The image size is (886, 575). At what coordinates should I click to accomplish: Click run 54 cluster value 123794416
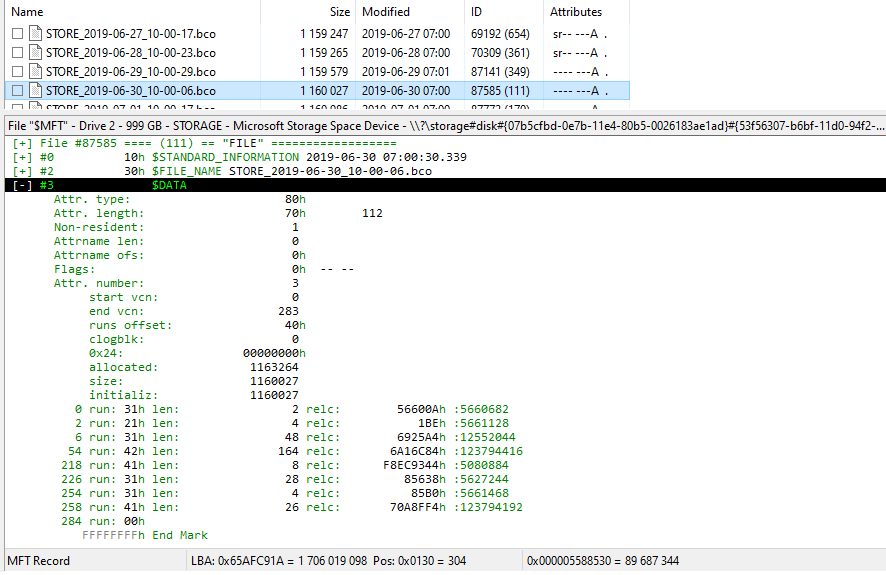click(x=491, y=451)
